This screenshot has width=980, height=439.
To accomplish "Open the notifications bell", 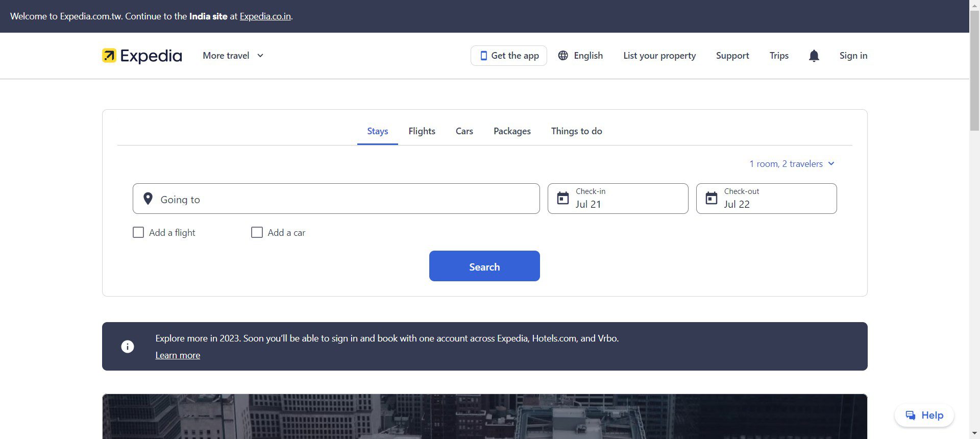I will pyautogui.click(x=814, y=56).
